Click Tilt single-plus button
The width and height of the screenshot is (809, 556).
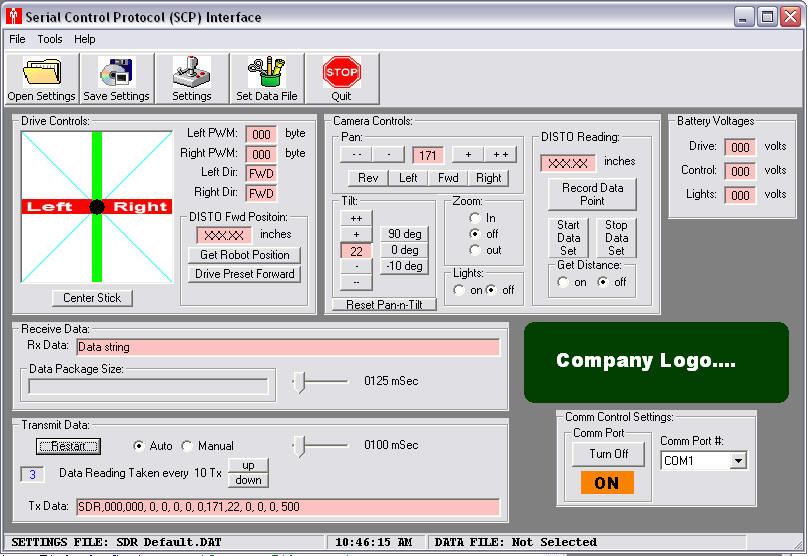click(x=356, y=234)
